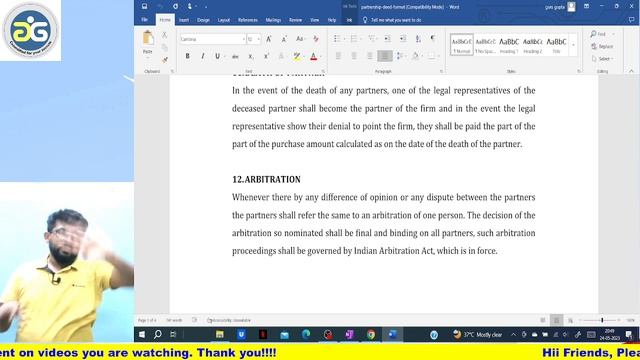Set Align Right paragraph alignment
Screen dimensions: 640x360
tap(369, 56)
